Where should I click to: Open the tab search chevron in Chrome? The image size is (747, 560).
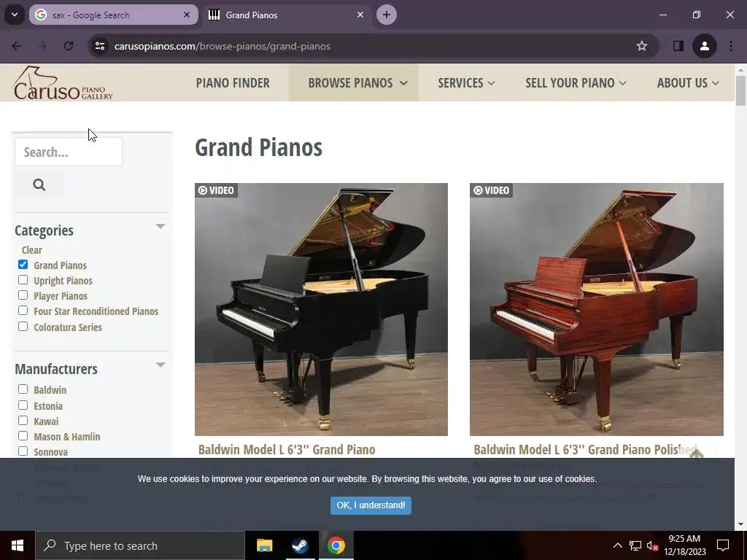(15, 15)
